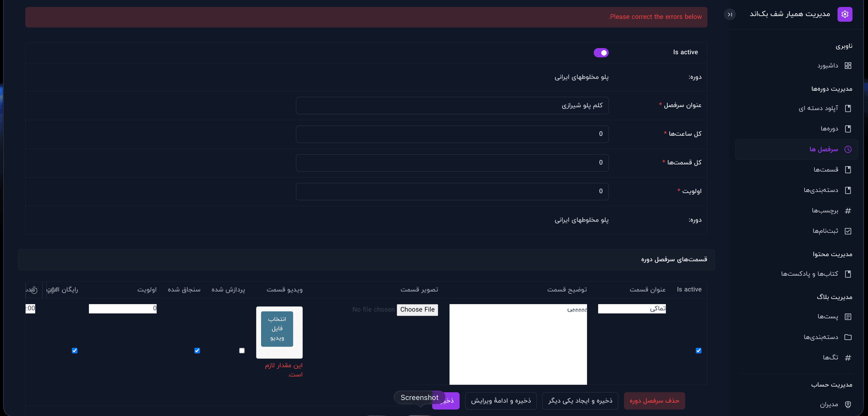This screenshot has width=868, height=416.
Task: Toggle the Is active purple switch
Action: (601, 53)
